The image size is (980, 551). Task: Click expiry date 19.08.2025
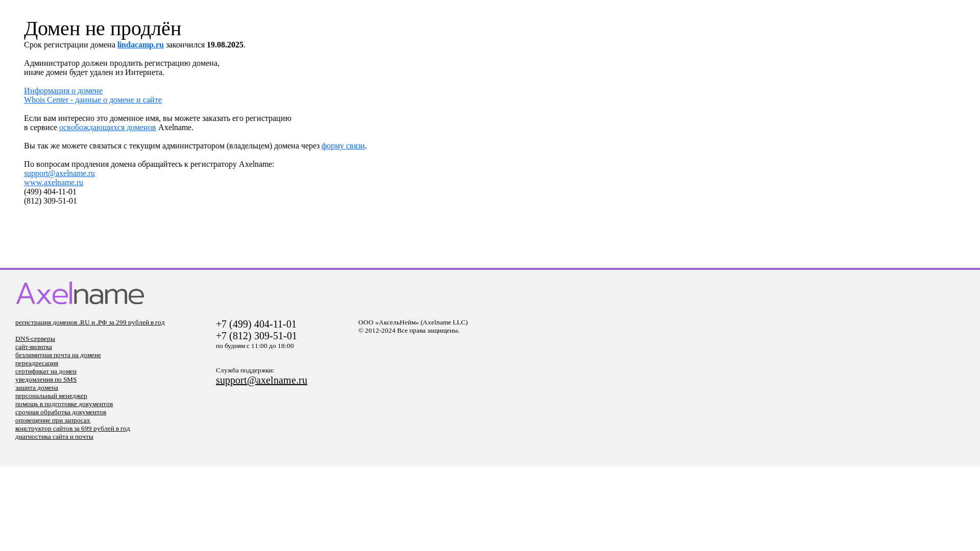pyautogui.click(x=225, y=45)
